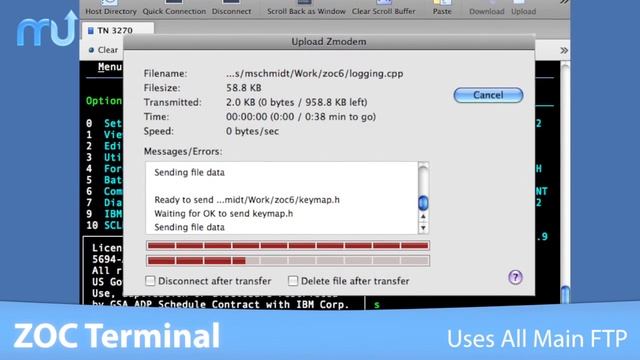This screenshot has height=360, width=640.
Task: Click the Time value 00:00:00
Action: 301,117
